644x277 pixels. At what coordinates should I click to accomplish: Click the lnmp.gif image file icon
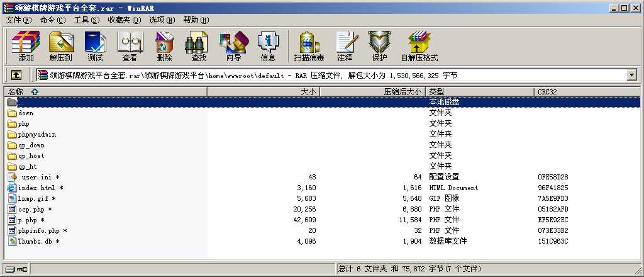click(x=11, y=198)
